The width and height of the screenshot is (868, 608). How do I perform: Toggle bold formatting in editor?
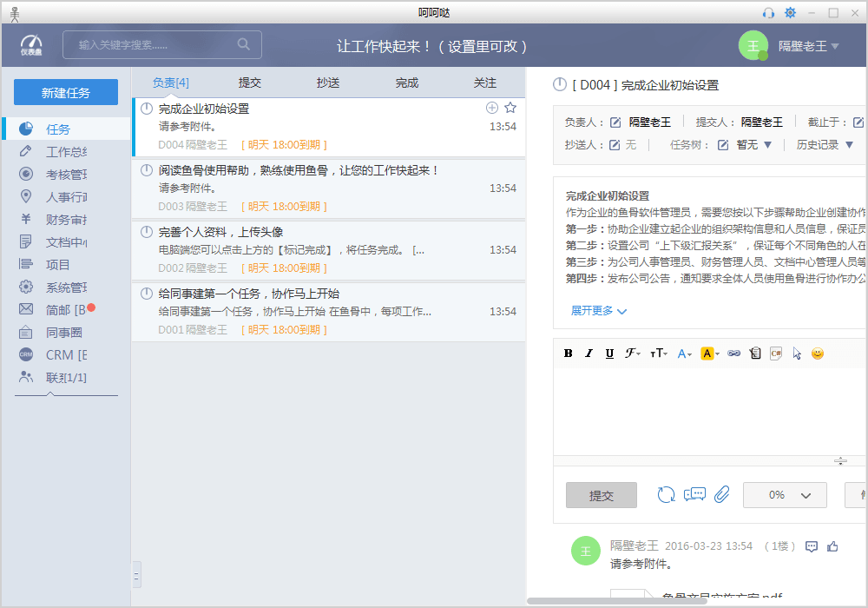(569, 354)
